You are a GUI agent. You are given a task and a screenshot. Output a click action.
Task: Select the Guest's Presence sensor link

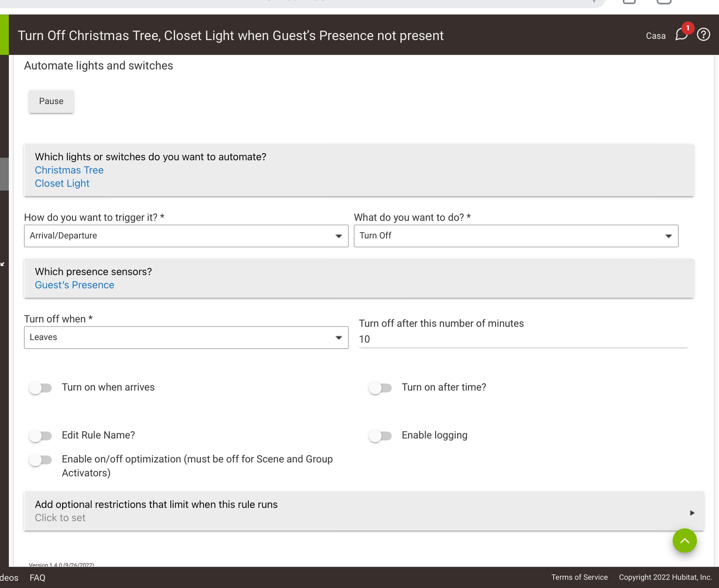[x=74, y=285]
